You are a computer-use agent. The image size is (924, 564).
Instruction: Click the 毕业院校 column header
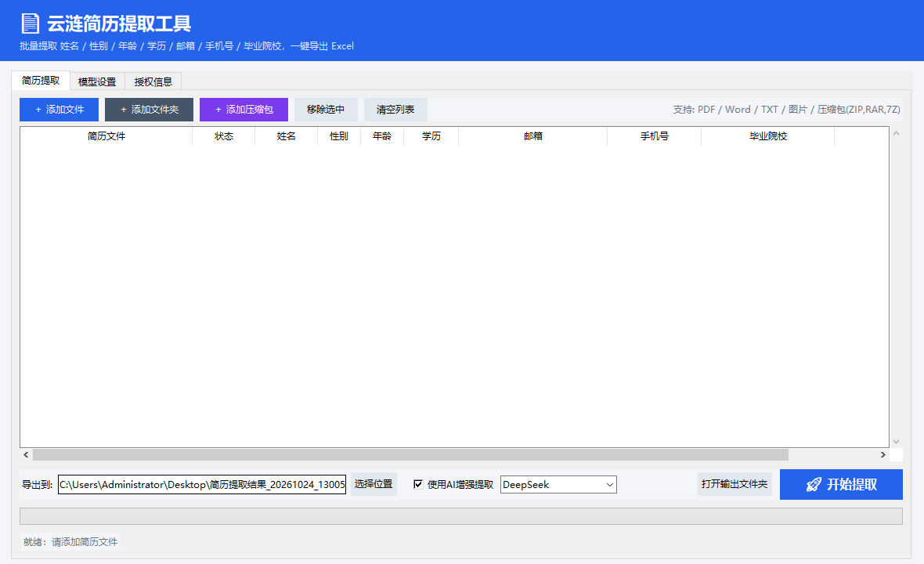tap(768, 136)
